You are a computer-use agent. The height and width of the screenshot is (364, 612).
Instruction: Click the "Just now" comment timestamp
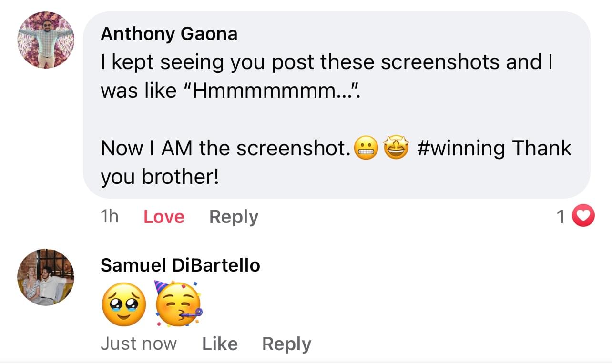point(138,344)
